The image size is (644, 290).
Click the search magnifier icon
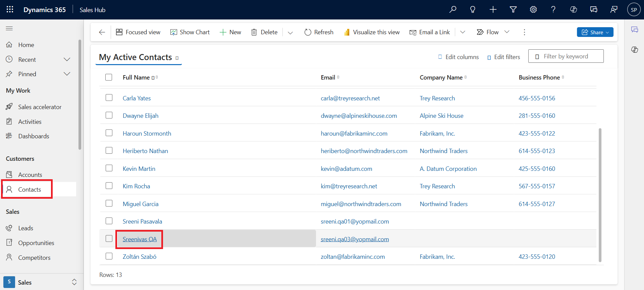pos(453,9)
